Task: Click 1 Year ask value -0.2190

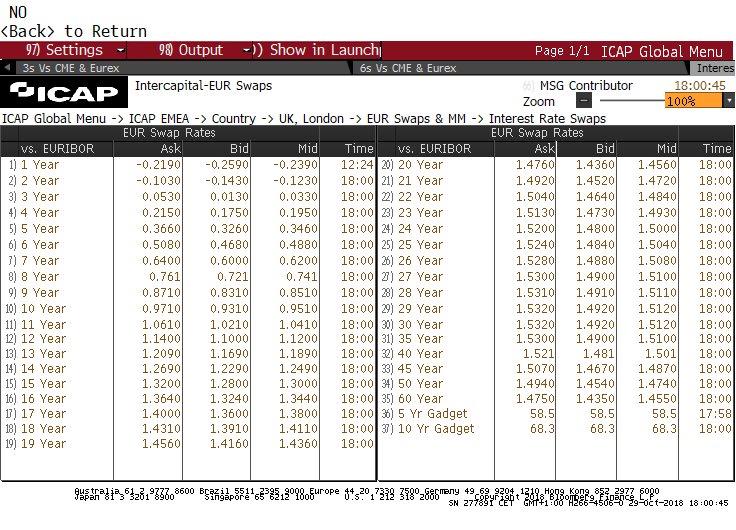Action: (158, 165)
